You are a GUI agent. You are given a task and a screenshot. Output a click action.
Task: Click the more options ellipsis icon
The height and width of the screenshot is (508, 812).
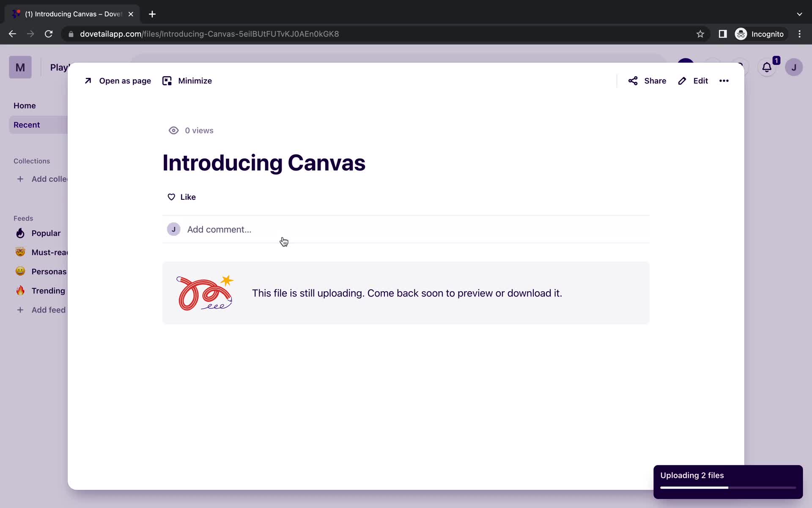[x=724, y=80]
